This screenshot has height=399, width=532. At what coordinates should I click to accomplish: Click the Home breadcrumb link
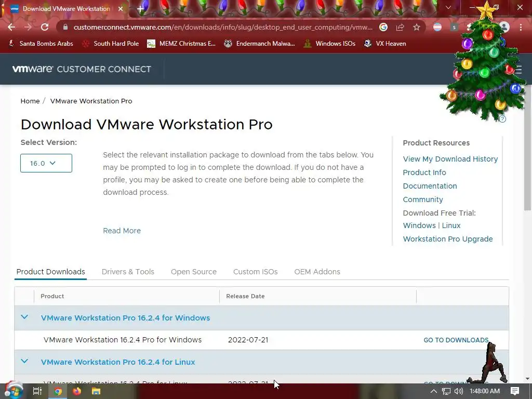[30, 101]
